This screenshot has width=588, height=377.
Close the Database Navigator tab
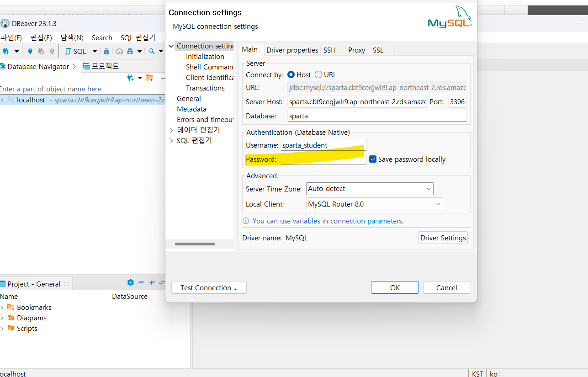tap(75, 67)
